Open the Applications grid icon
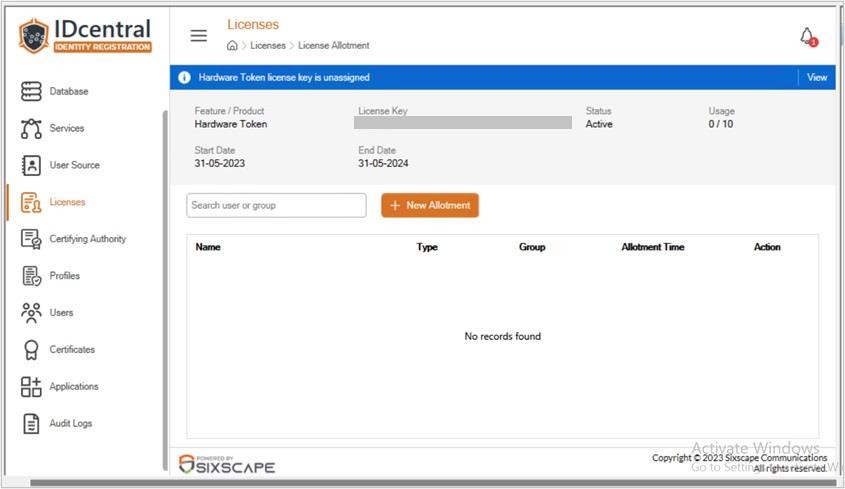845x489 pixels. tap(31, 387)
